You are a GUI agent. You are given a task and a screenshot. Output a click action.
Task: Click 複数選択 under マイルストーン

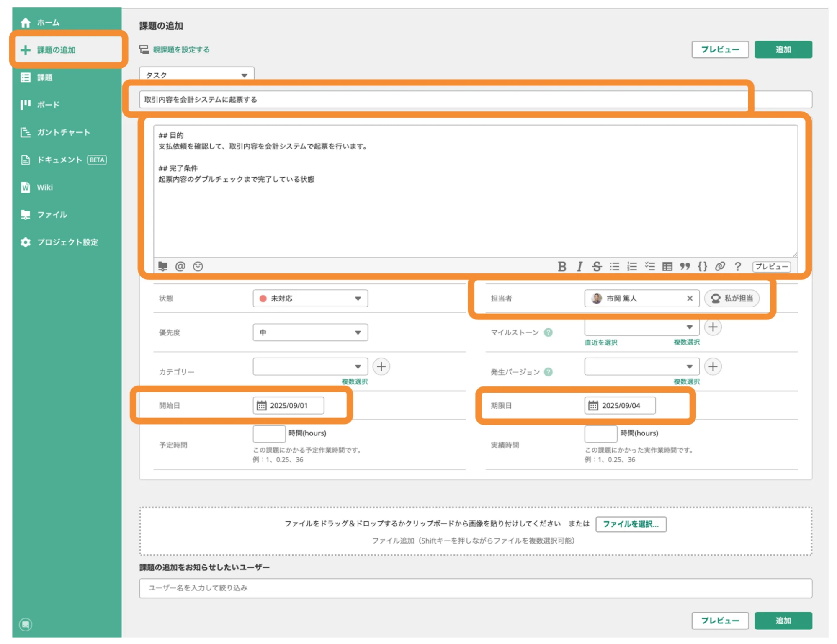point(687,342)
